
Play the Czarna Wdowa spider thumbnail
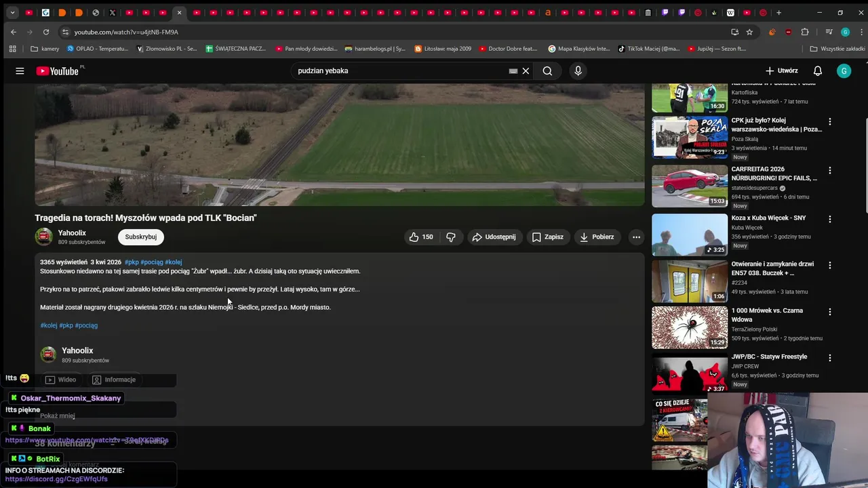coord(690,327)
